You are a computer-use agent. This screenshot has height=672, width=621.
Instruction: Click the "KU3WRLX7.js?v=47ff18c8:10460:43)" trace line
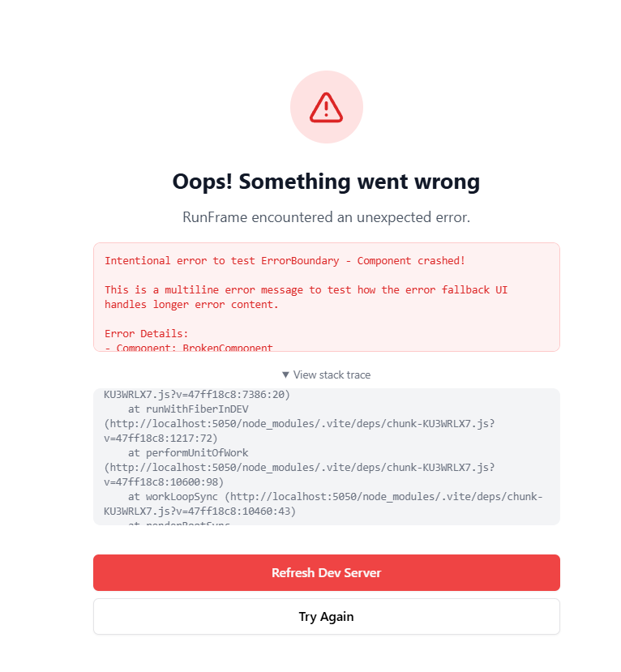(x=199, y=511)
